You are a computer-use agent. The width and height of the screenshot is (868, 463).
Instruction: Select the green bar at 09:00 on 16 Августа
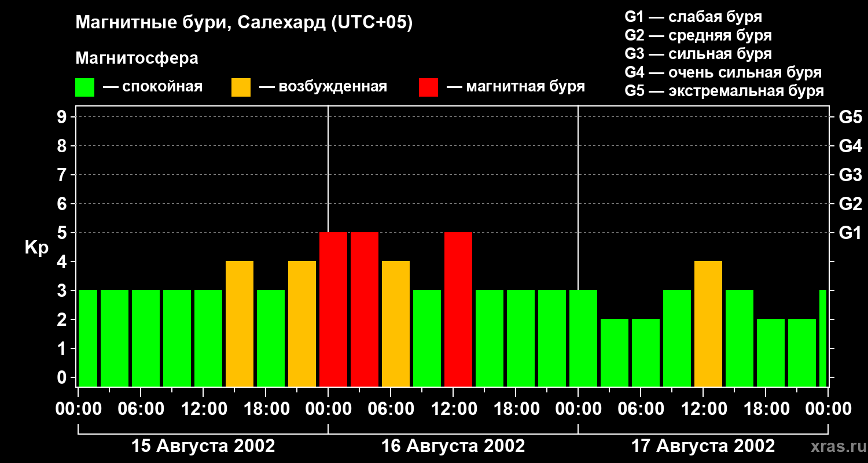pos(427,338)
